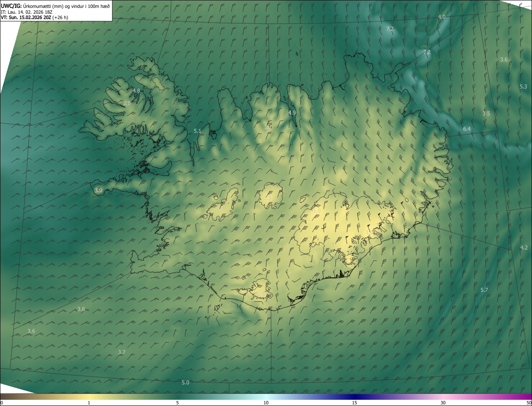Click the 4.9 value label on the map
The height and width of the screenshot is (406, 532).
[292, 113]
